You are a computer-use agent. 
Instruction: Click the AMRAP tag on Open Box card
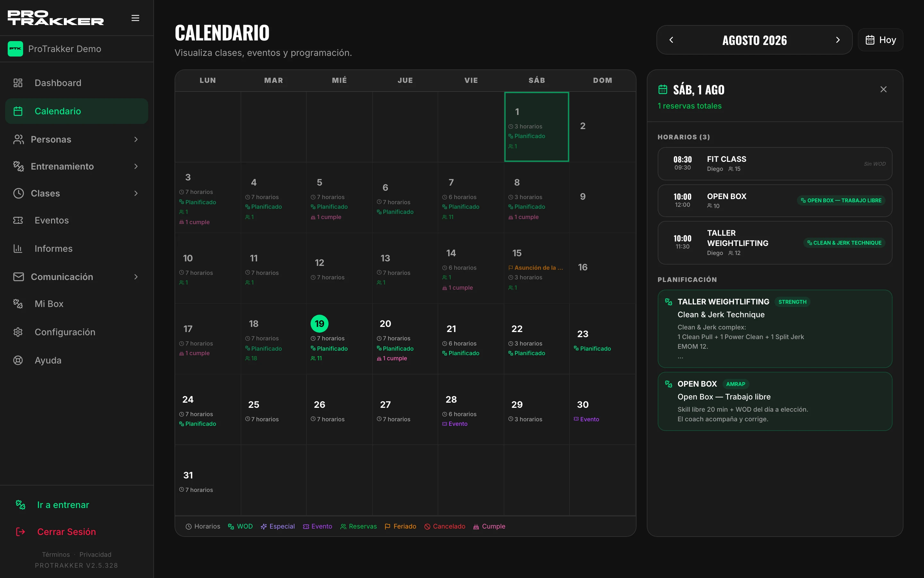[x=735, y=384]
